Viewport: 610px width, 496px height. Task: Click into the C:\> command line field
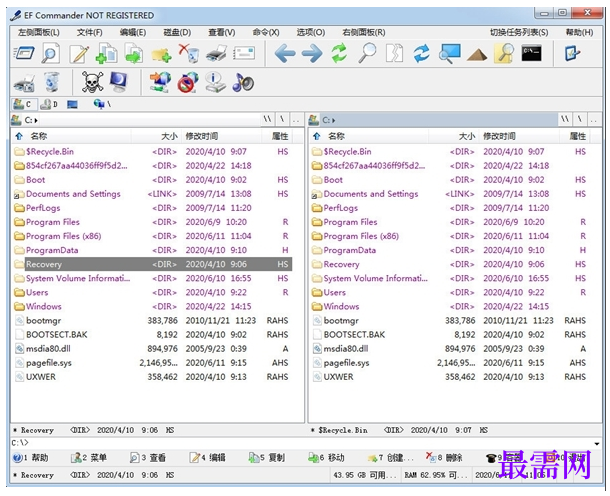point(303,443)
